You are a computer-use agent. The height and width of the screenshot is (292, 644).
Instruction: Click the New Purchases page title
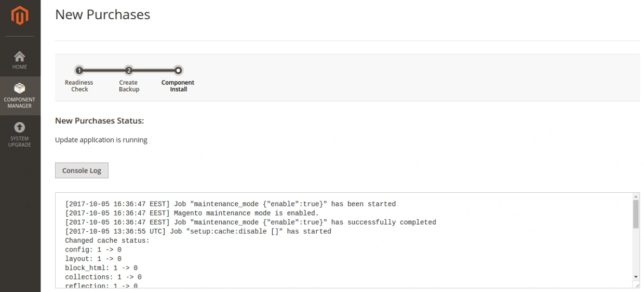coord(102,15)
